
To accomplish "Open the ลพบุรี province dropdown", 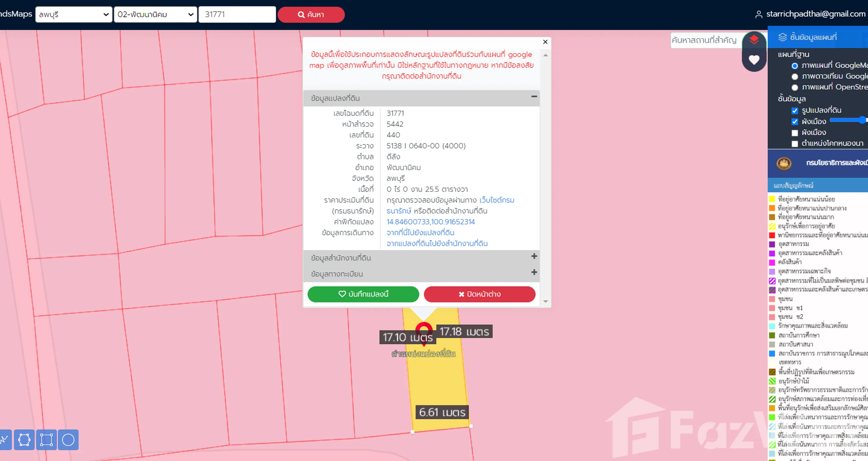I will (73, 15).
